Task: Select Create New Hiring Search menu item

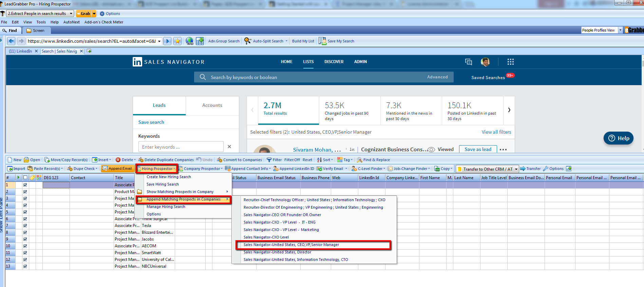Action: (169, 177)
